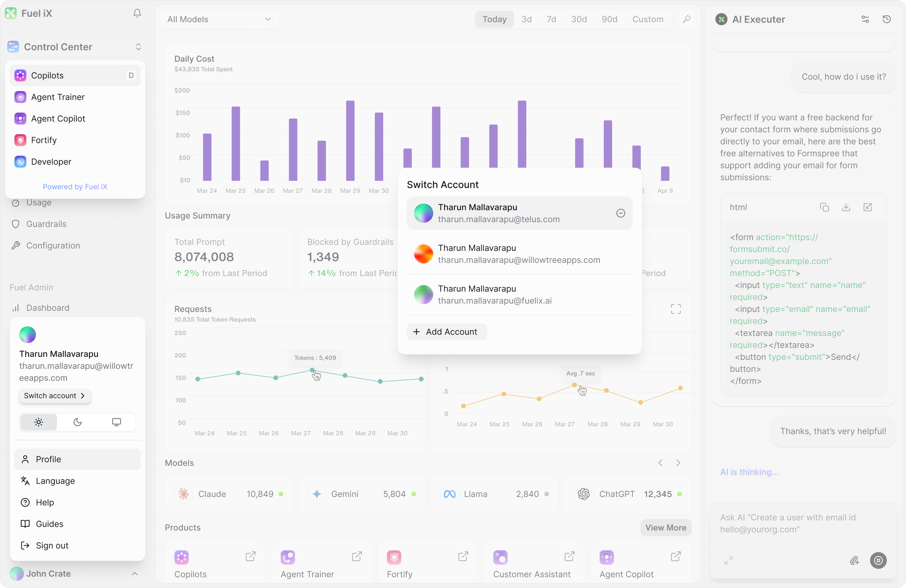Sign out of the account

(x=77, y=545)
